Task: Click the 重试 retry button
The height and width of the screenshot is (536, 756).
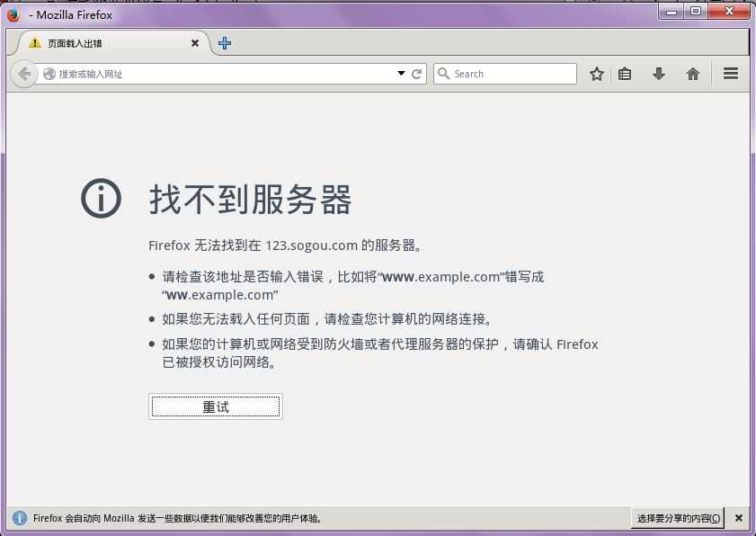Action: click(216, 406)
